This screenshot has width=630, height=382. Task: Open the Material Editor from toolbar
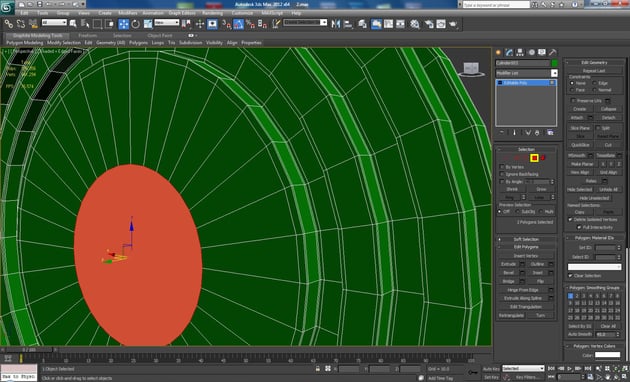[415, 24]
